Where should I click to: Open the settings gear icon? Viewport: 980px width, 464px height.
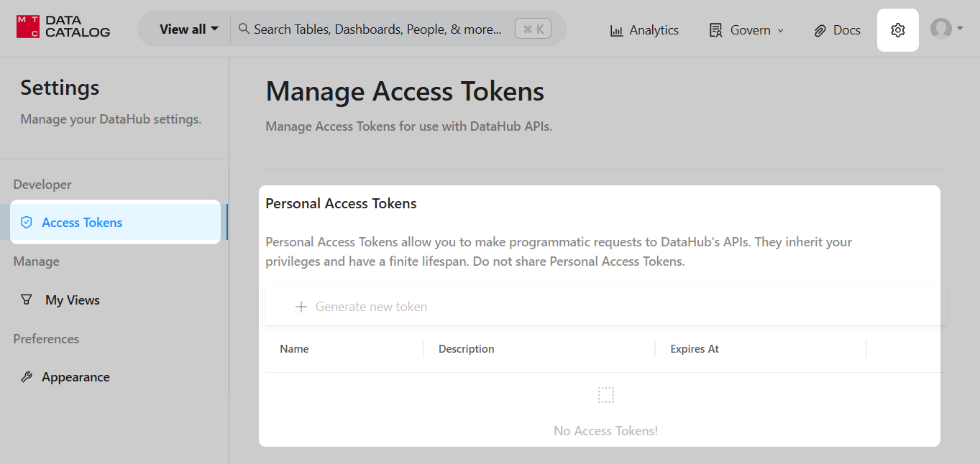tap(897, 30)
